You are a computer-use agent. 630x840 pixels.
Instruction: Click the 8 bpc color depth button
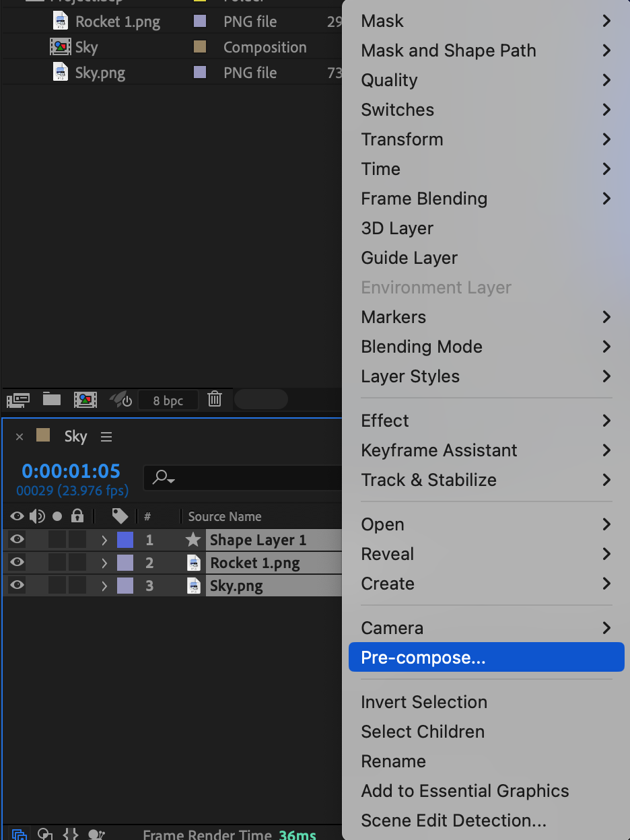(168, 400)
